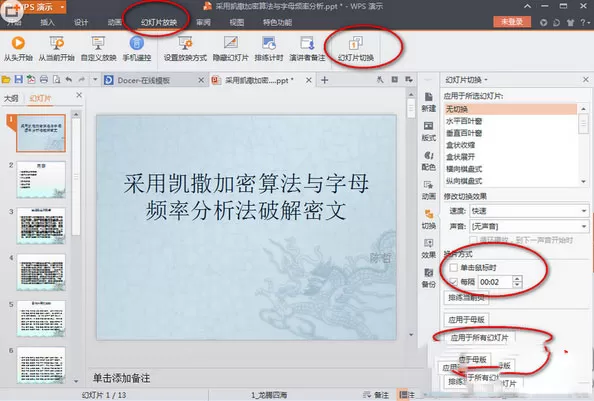Screen dimensions: 594x401
Task: Start slideshow from beginning (从头开始)
Action: pyautogui.click(x=18, y=48)
